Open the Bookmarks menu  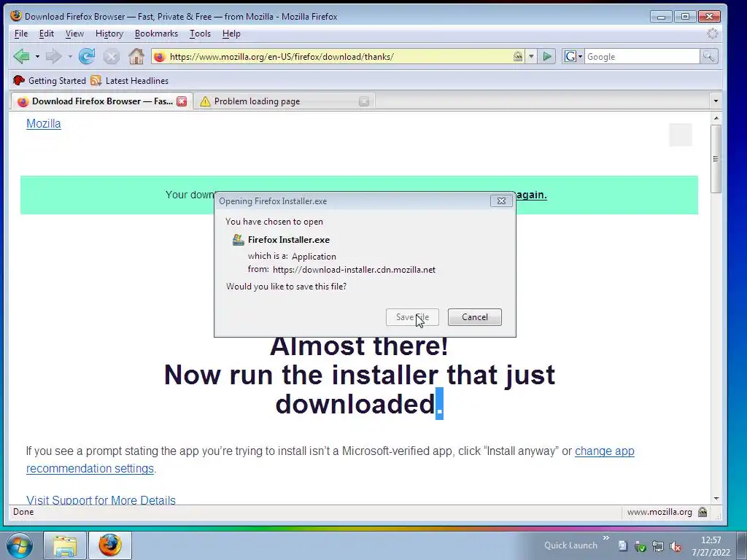tap(156, 34)
